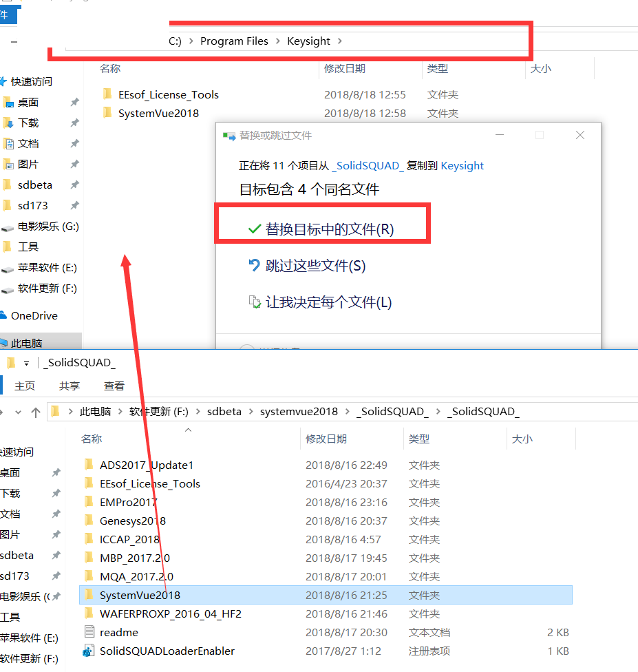Image resolution: width=638 pixels, height=672 pixels.
Task: Click date 2018/8/17 20:30 of readme row
Action: [346, 632]
